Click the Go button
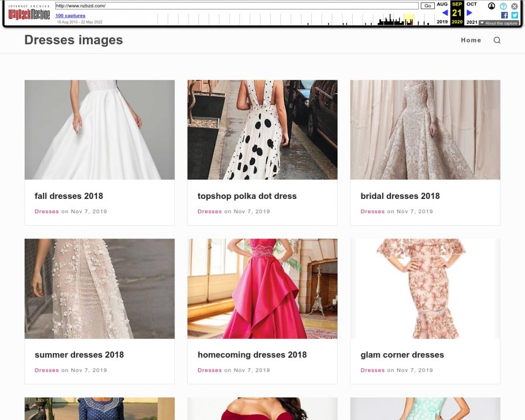Image resolution: width=525 pixels, height=420 pixels. [427, 6]
